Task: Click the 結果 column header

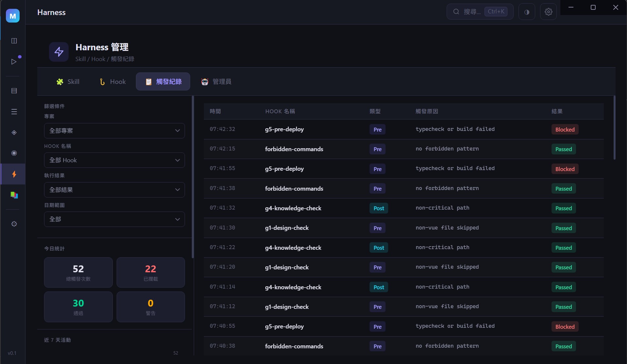Action: 557,111
